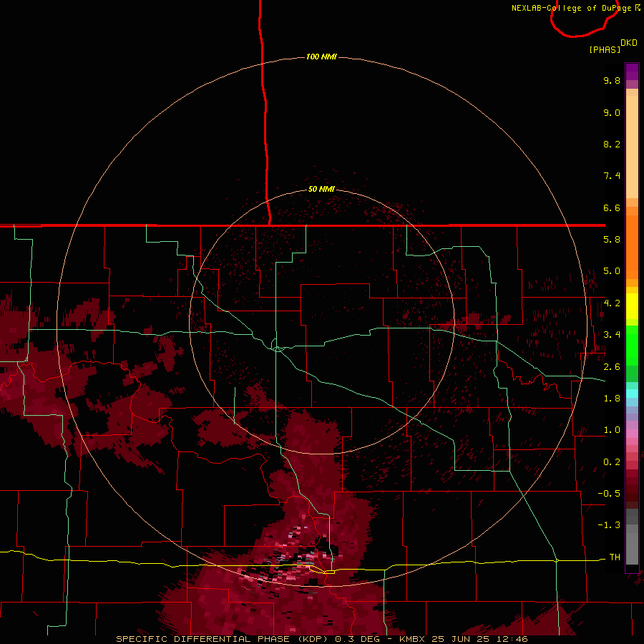This screenshot has height=644, width=644.
Task: Click the yellow segment of the color bar
Action: tap(632, 306)
